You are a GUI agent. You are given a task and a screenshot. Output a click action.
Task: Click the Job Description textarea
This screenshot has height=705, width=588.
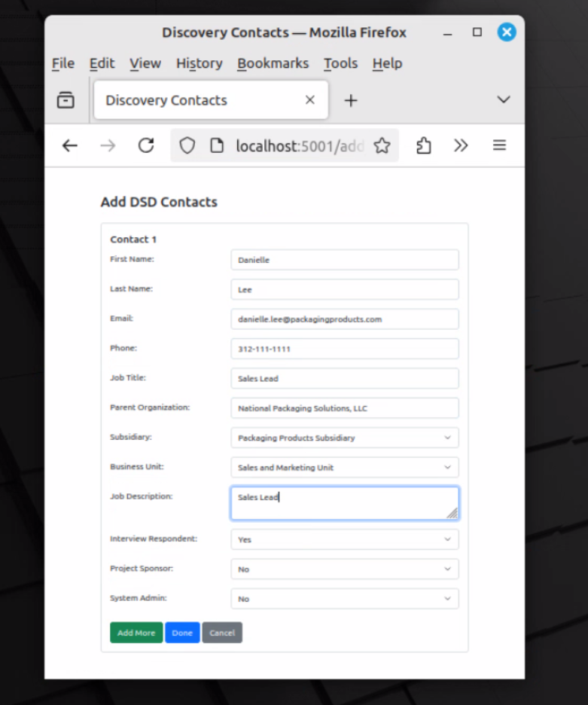(x=345, y=503)
